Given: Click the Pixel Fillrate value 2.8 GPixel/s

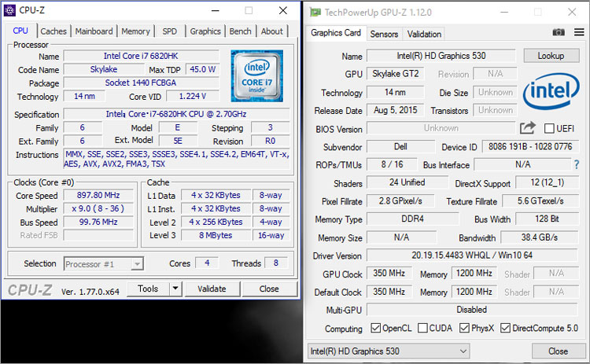Looking at the screenshot, I should [400, 200].
